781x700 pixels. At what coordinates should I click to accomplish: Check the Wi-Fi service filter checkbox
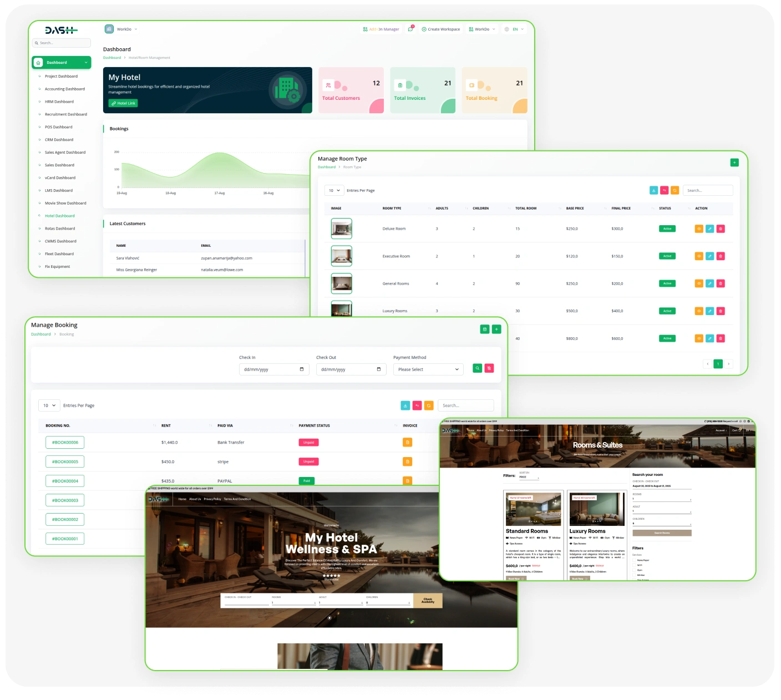click(x=635, y=565)
